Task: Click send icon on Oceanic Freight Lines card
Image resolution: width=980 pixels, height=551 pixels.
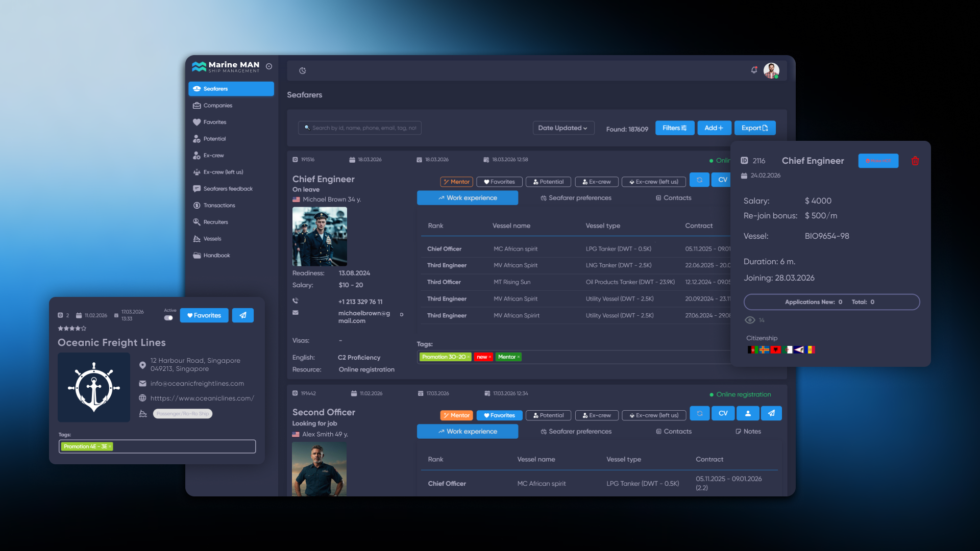Action: tap(243, 315)
